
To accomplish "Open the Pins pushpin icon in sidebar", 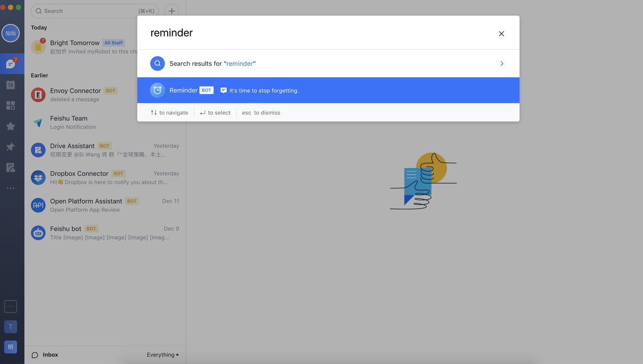I will [11, 147].
